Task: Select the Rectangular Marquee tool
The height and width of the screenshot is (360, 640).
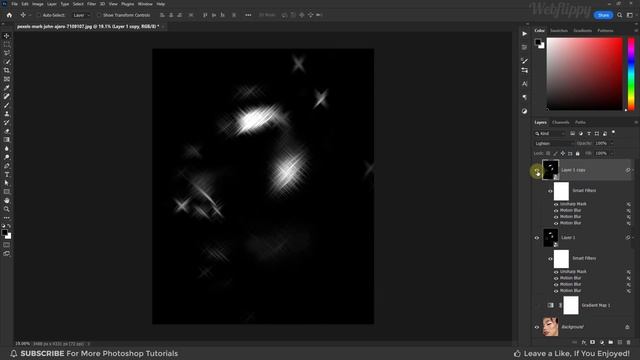Action: [x=7, y=44]
